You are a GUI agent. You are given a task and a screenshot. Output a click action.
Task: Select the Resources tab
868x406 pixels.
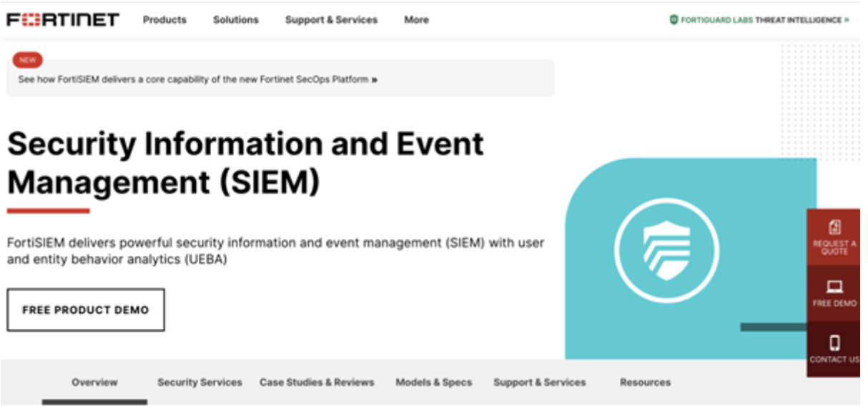[645, 382]
